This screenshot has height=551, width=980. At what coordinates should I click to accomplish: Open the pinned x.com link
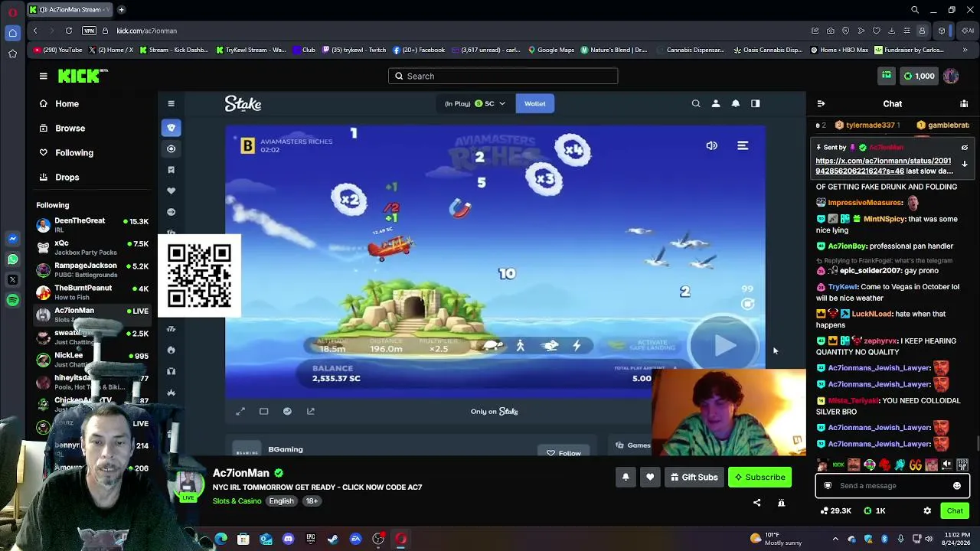pyautogui.click(x=884, y=166)
